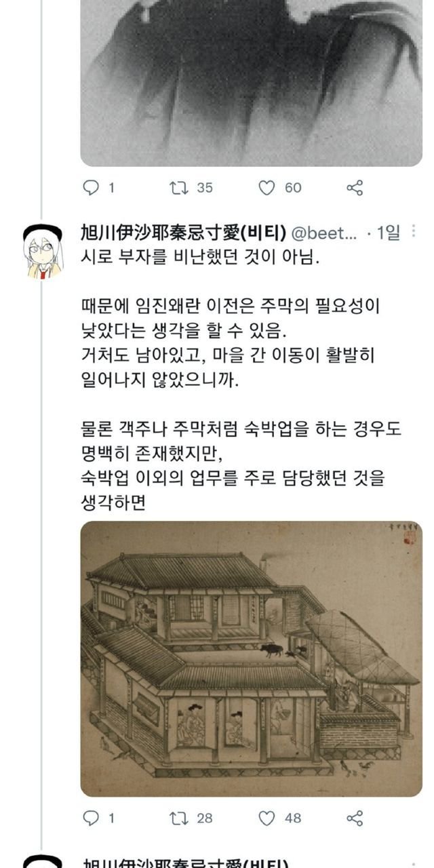
Task: Expand the three-dot menu next to 1일
Action: [414, 232]
